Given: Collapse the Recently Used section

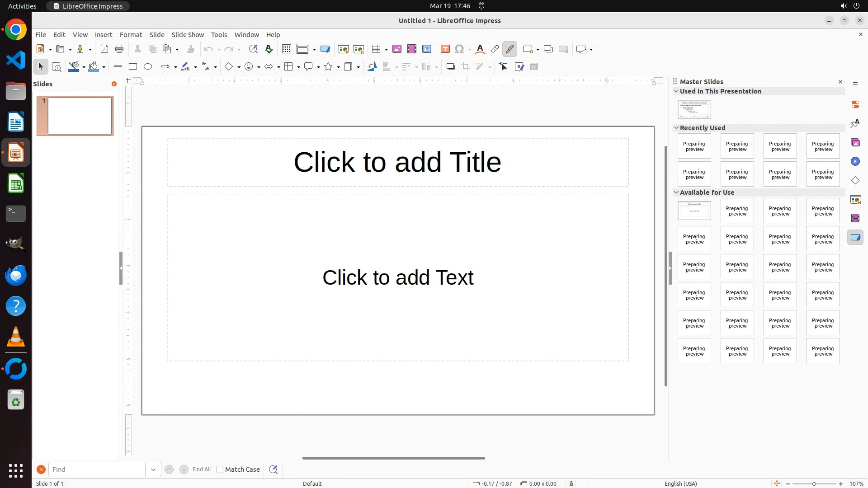Looking at the screenshot, I should coord(677,128).
